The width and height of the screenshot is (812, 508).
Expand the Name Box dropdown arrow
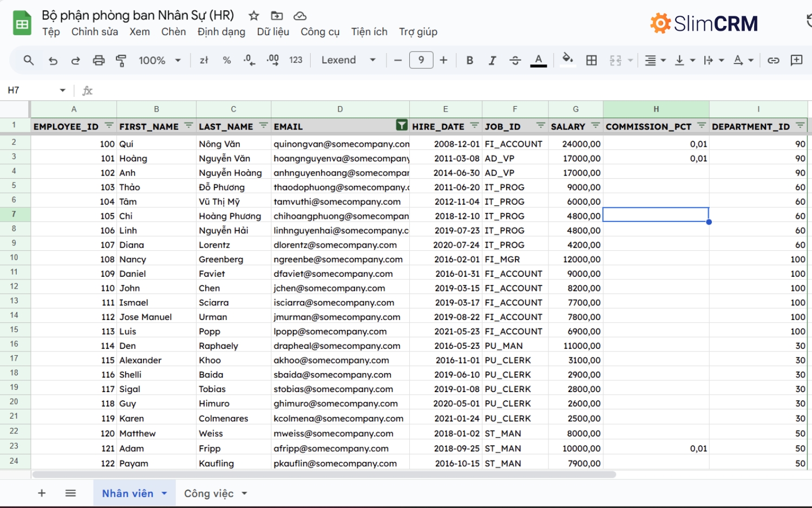coord(63,90)
